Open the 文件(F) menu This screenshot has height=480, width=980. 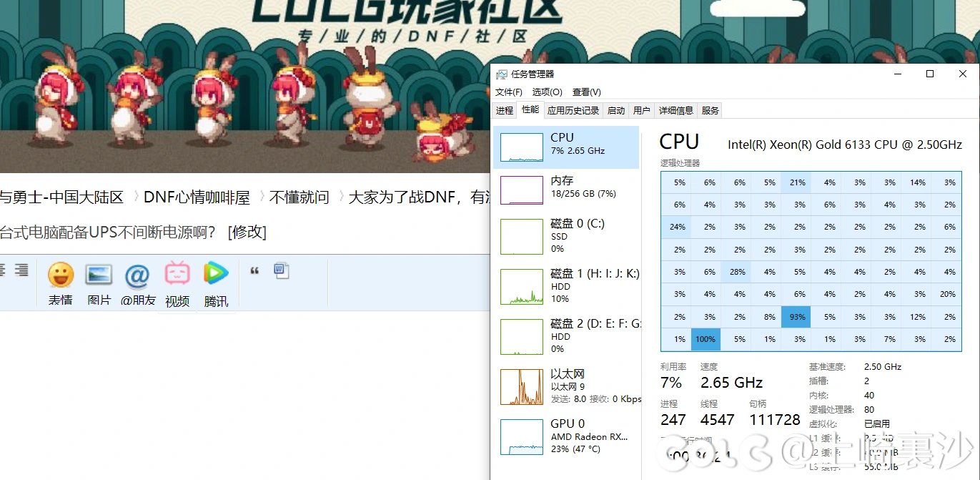point(509,92)
